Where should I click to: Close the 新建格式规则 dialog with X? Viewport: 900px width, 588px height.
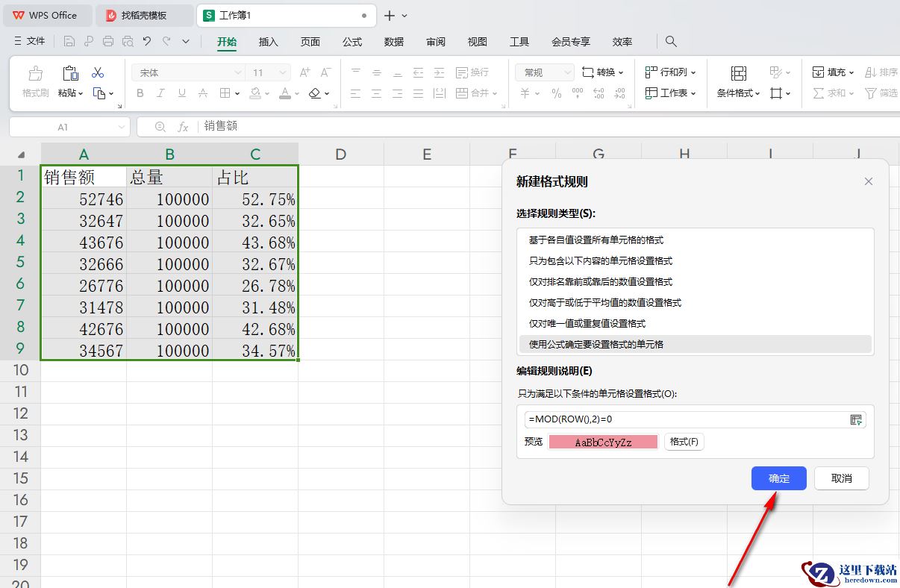pos(869,181)
